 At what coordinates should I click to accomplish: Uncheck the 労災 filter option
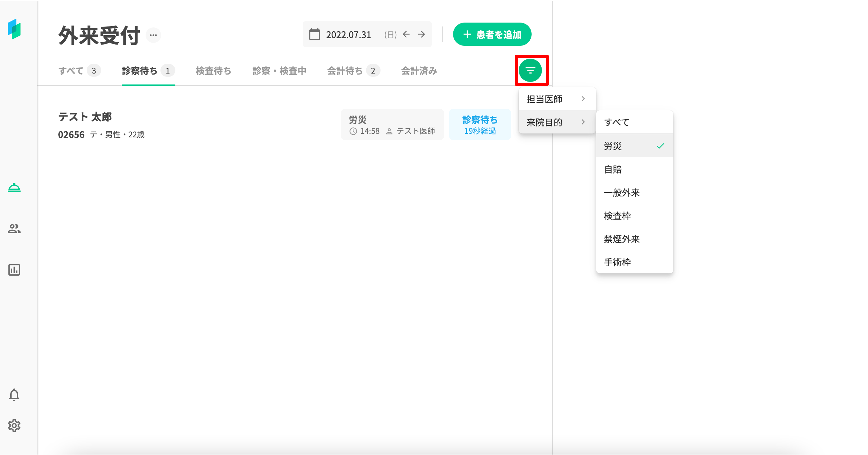coord(634,146)
